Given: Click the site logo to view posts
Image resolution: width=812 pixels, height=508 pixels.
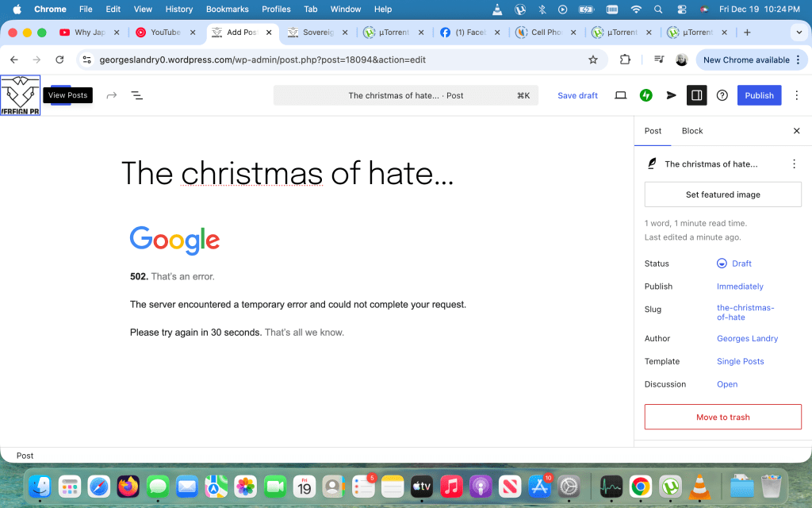Looking at the screenshot, I should coord(21,95).
